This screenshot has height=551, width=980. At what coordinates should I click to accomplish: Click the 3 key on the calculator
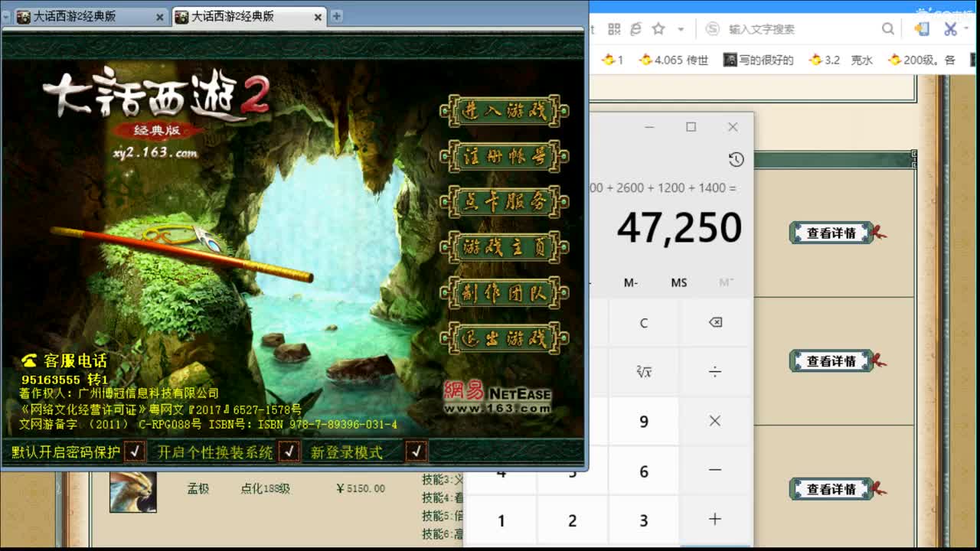coord(643,520)
